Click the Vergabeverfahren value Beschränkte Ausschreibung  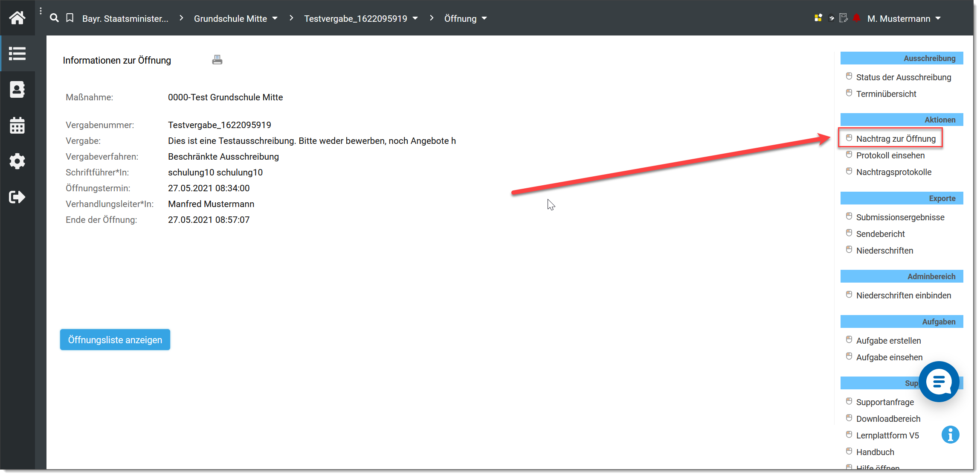(223, 157)
